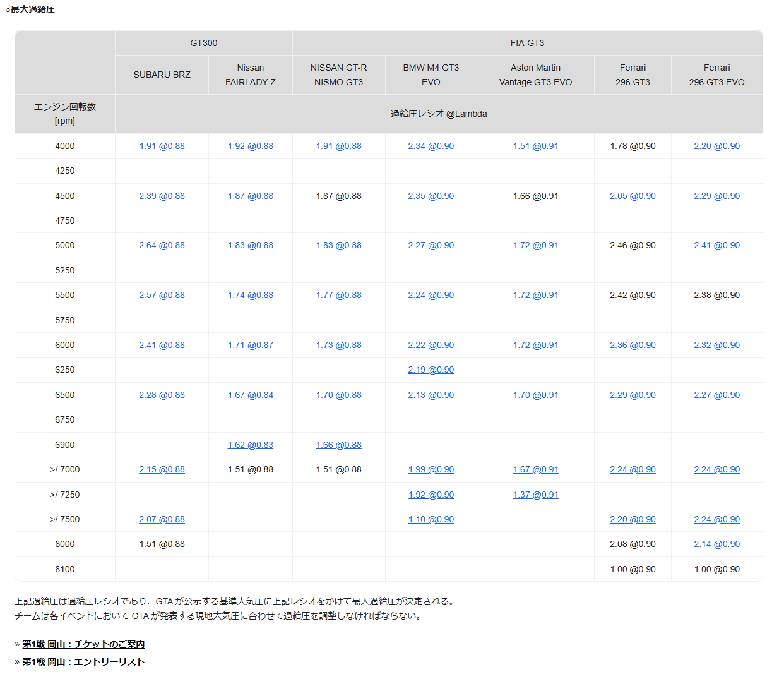Open Aston Martin 1.72 @0.91 link at 5000 rpm
The image size is (784, 679).
536,245
